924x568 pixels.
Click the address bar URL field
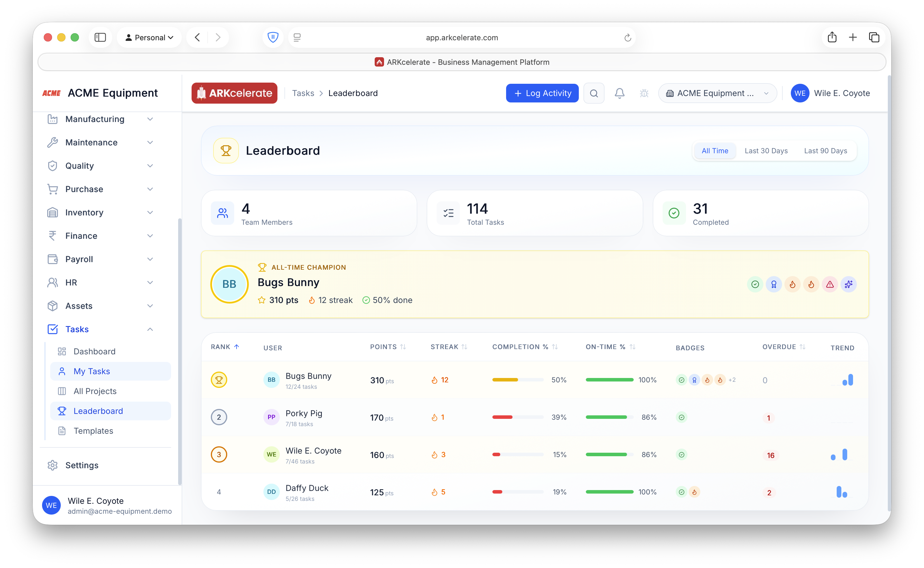tap(461, 37)
